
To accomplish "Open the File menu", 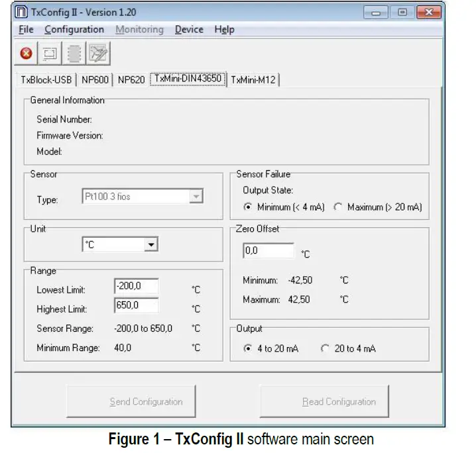I will pos(26,29).
